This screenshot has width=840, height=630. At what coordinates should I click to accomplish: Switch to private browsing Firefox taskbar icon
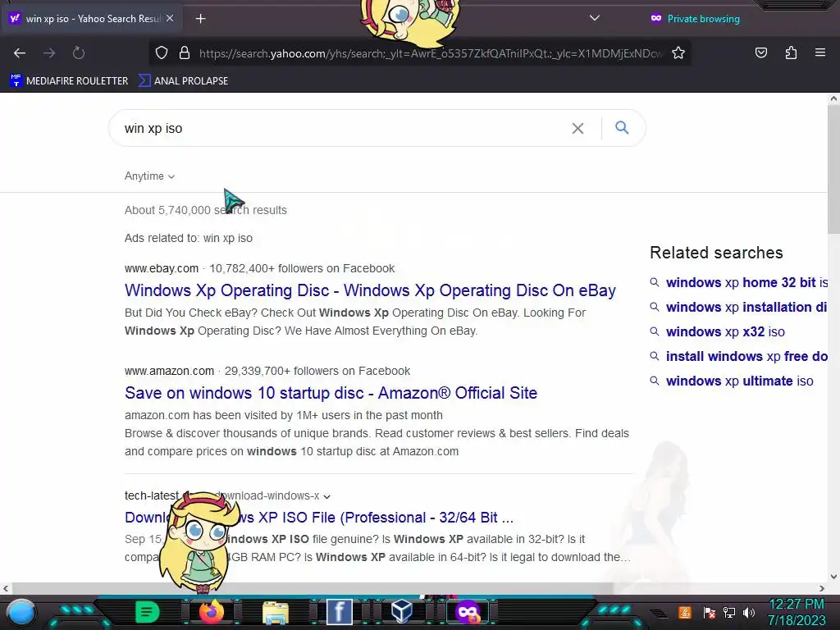click(467, 612)
